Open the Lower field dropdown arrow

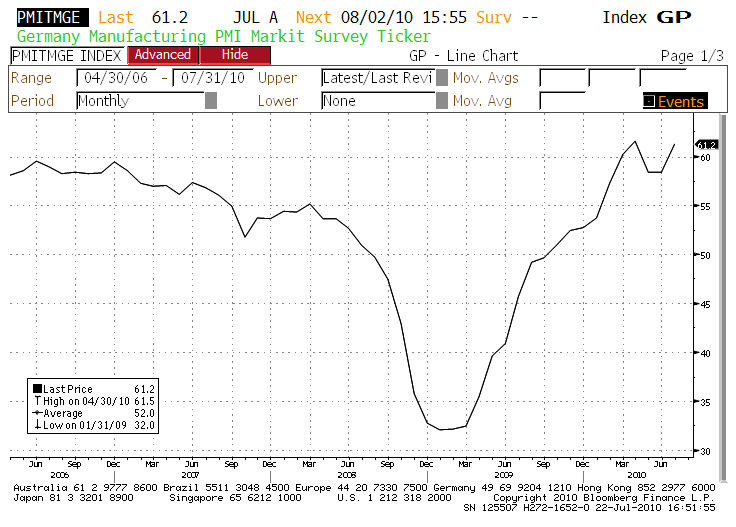[442, 100]
